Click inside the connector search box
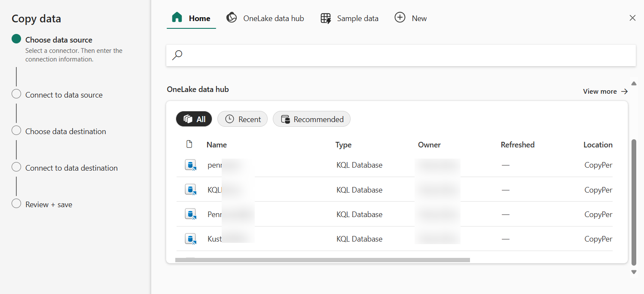The width and height of the screenshot is (644, 294). click(x=401, y=55)
